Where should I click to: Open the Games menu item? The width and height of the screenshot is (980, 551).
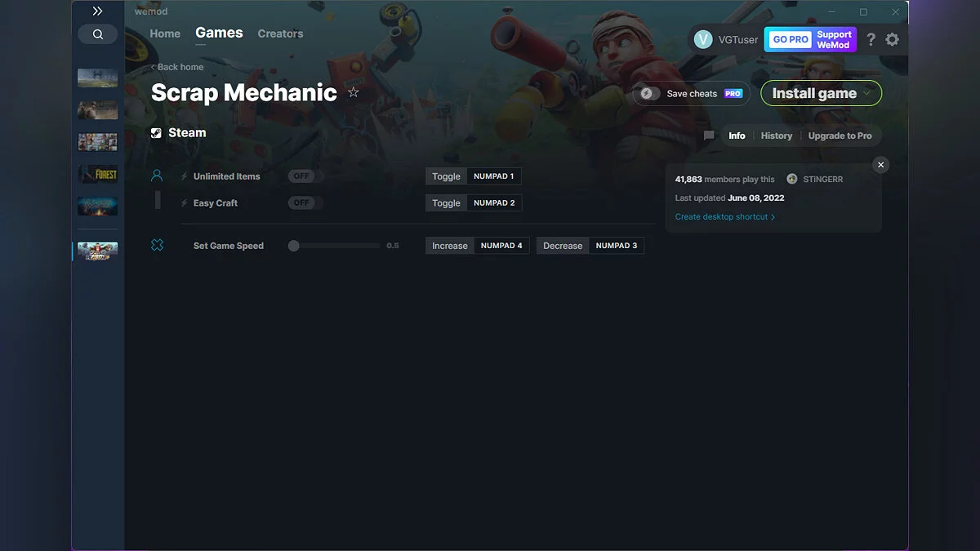[218, 33]
